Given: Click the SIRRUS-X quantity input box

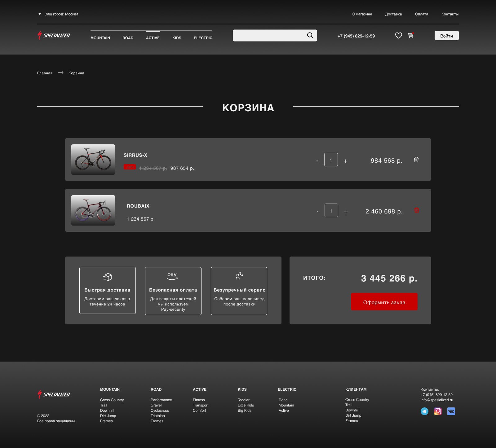Looking at the screenshot, I should [331, 160].
